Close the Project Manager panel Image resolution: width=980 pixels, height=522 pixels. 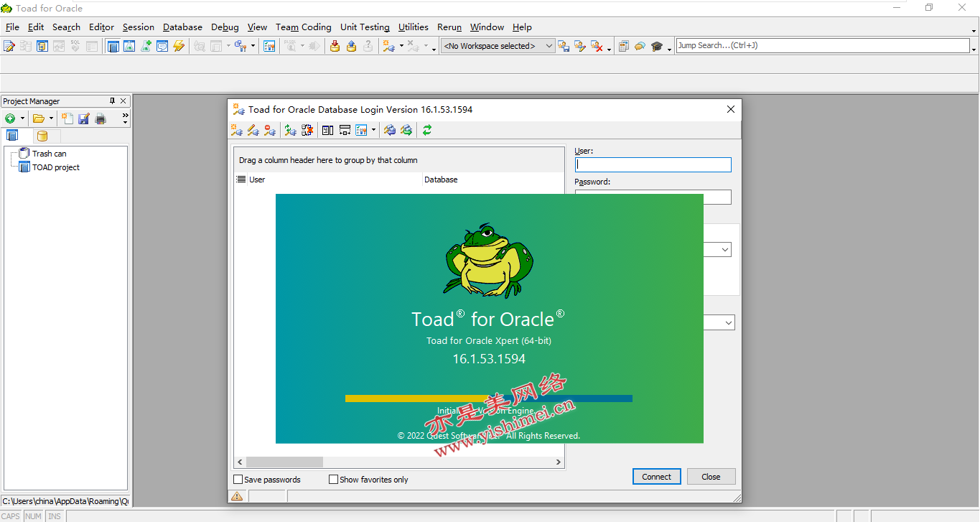pyautogui.click(x=123, y=101)
